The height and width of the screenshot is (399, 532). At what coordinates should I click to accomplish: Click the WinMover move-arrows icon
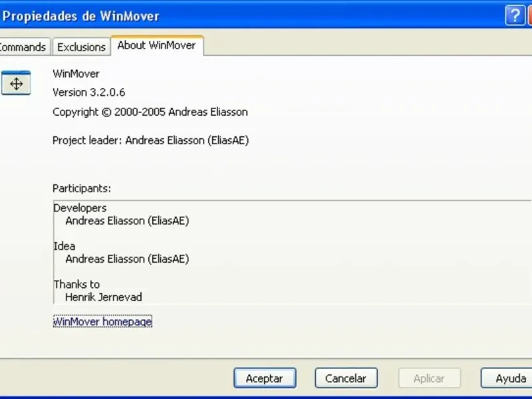(16, 82)
